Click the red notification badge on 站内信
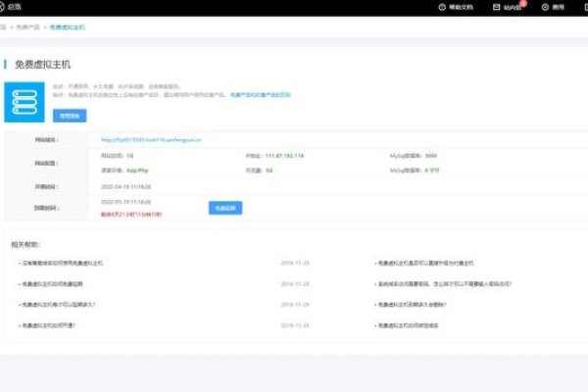Screen dimensions: 588x392 [x=523, y=4]
